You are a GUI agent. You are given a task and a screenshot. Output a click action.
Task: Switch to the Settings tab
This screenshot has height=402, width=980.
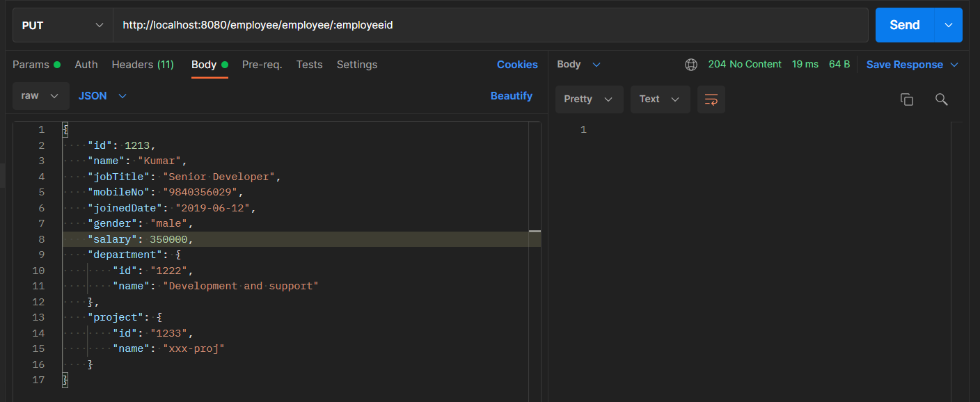tap(356, 64)
